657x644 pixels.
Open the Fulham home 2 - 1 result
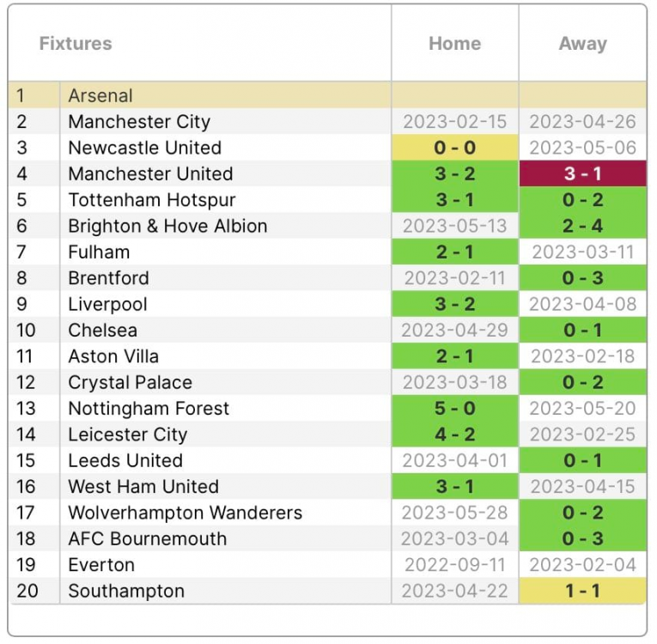(454, 252)
